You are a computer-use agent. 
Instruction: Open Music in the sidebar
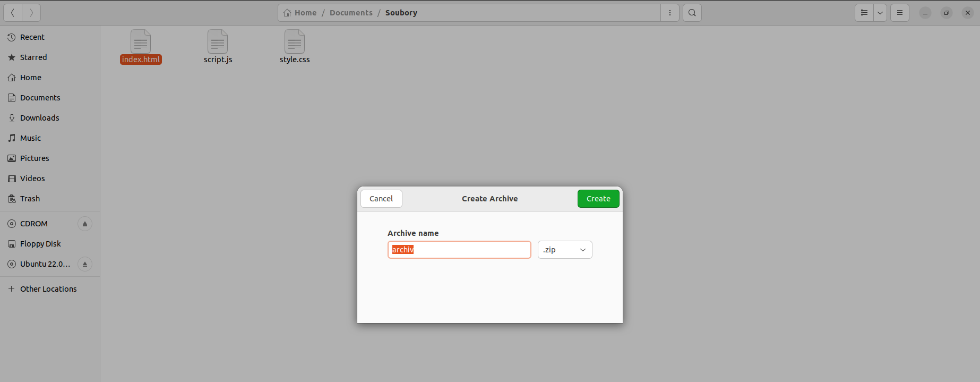point(50,138)
